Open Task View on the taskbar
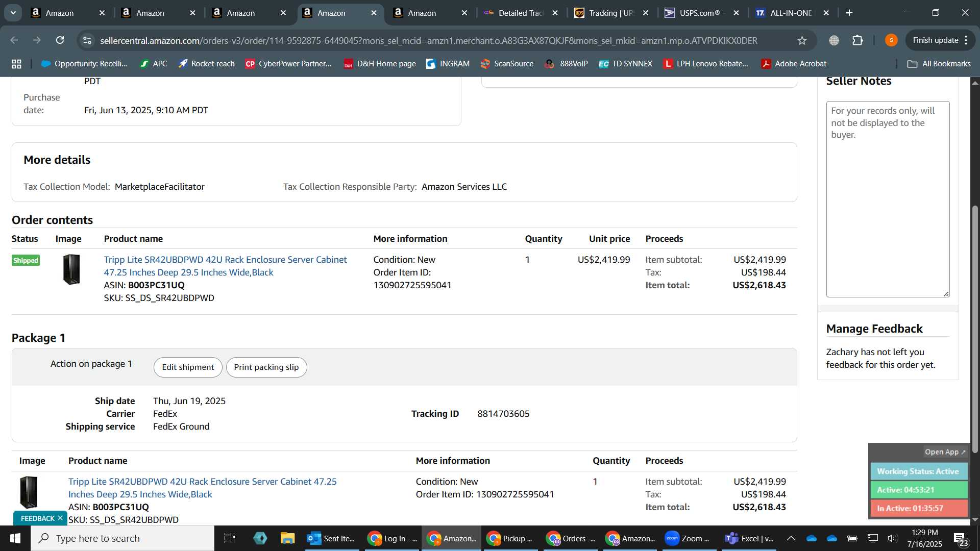Image resolution: width=980 pixels, height=551 pixels. click(230, 538)
